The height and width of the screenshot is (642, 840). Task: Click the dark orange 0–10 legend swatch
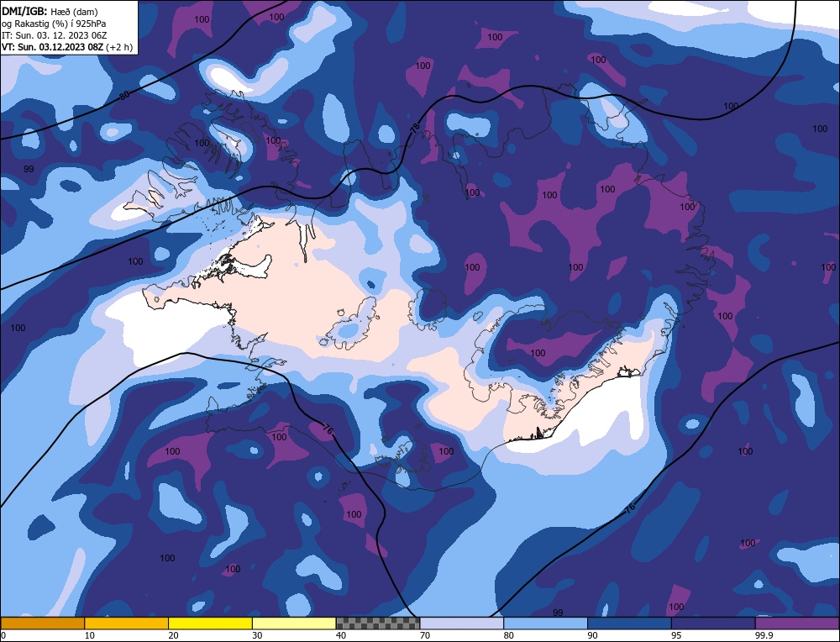pos(42,623)
